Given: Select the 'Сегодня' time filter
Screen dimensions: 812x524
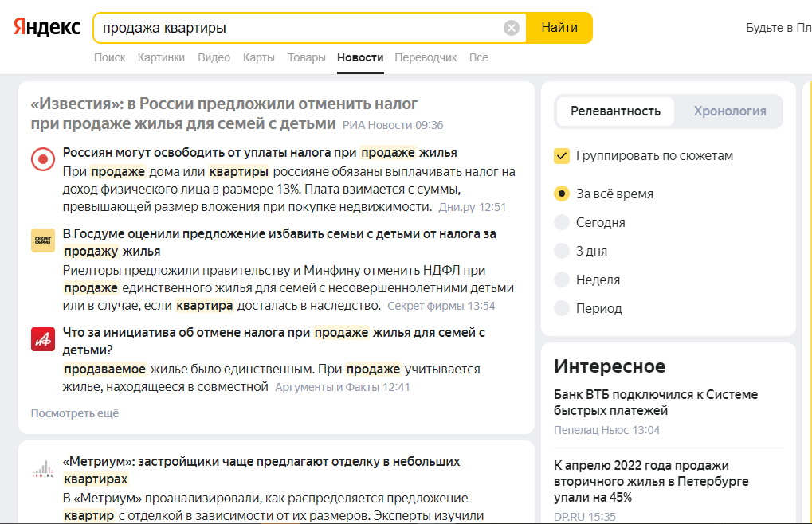Looking at the screenshot, I should point(562,222).
